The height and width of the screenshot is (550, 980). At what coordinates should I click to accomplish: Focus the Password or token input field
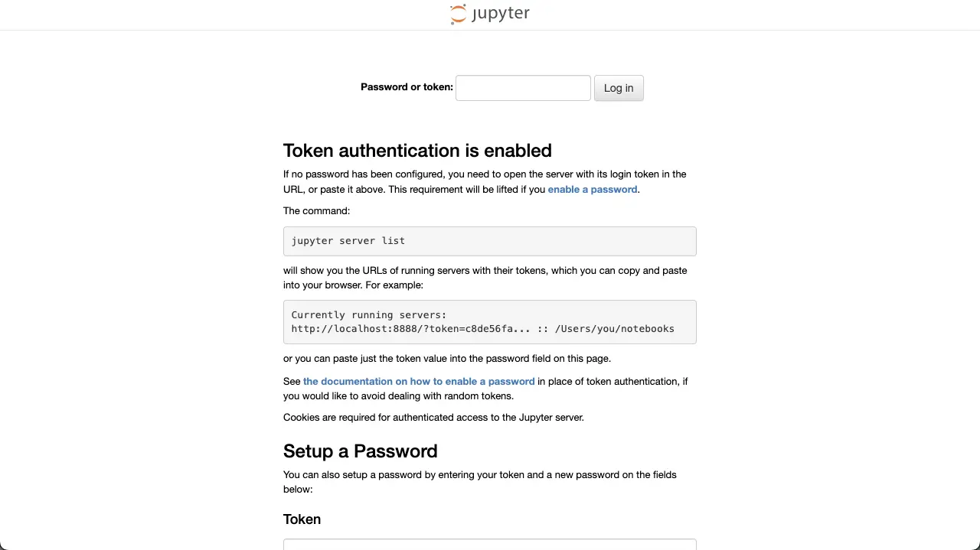523,88
